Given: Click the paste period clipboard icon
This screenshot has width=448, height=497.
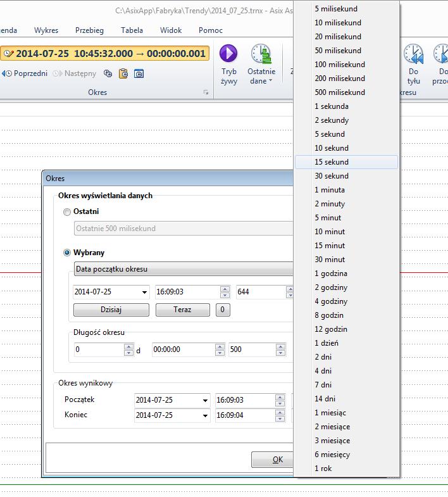Looking at the screenshot, I should tap(123, 73).
